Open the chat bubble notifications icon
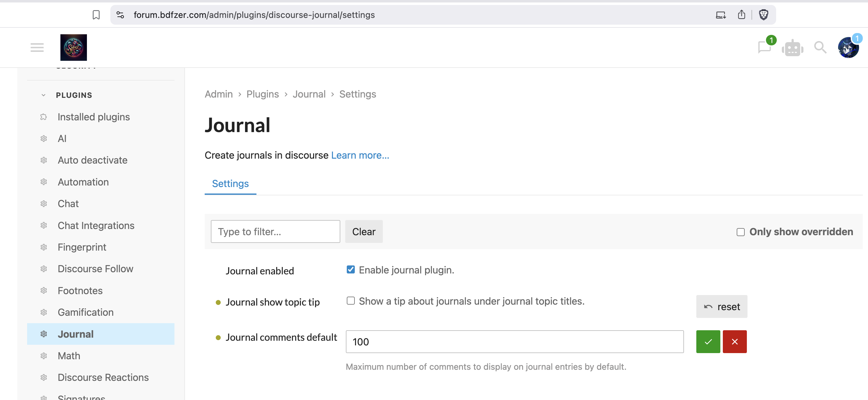868x400 pixels. 764,47
